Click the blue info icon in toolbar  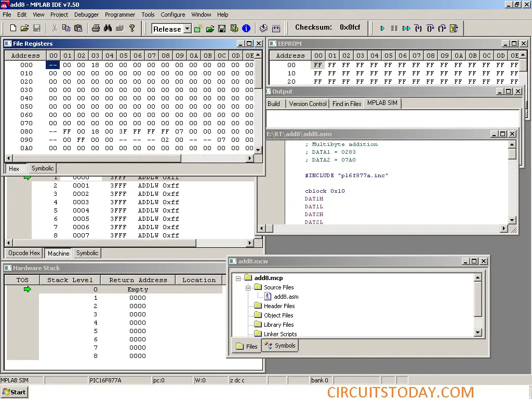(x=246, y=29)
